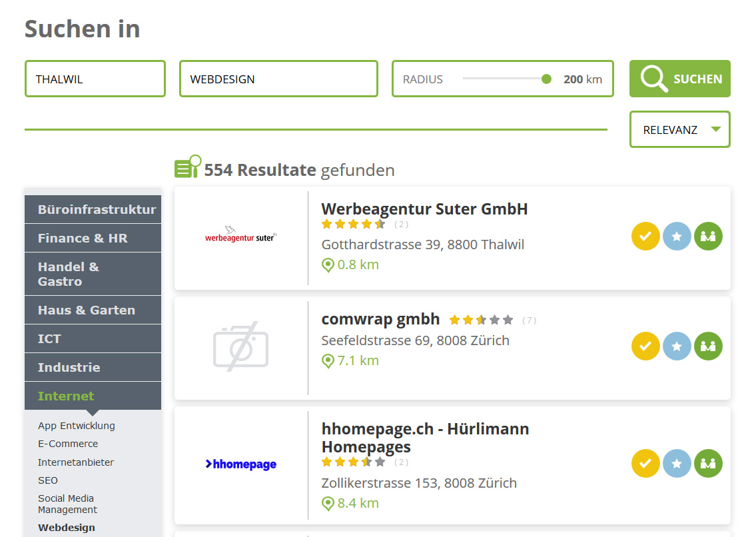The height and width of the screenshot is (537, 756).
Task: Open the Industrie category
Action: pyautogui.click(x=93, y=367)
